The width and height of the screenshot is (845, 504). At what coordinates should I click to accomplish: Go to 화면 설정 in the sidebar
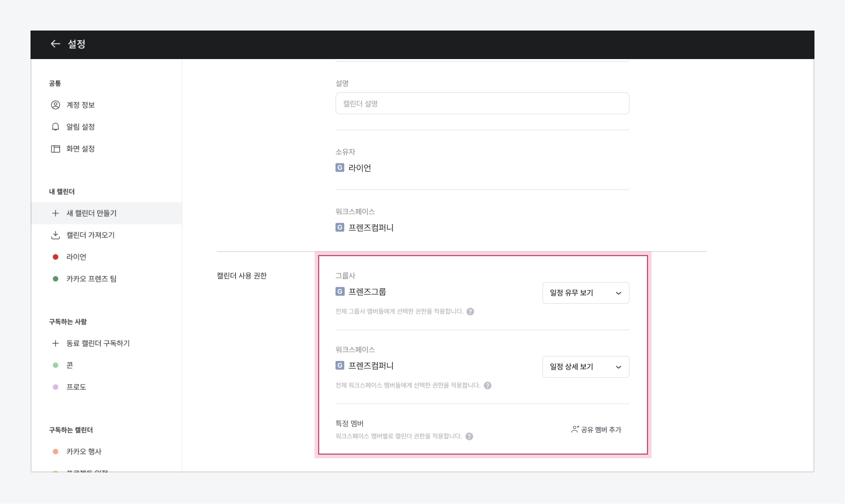[x=80, y=149]
